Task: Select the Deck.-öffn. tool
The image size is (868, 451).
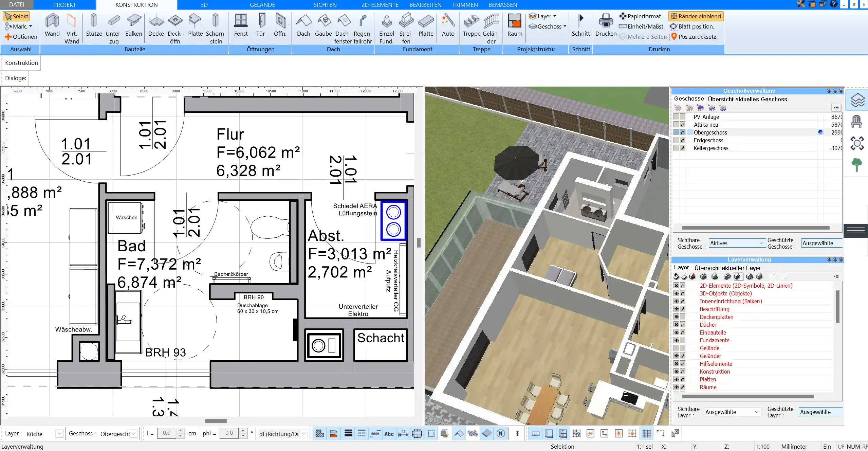Action: point(176,29)
